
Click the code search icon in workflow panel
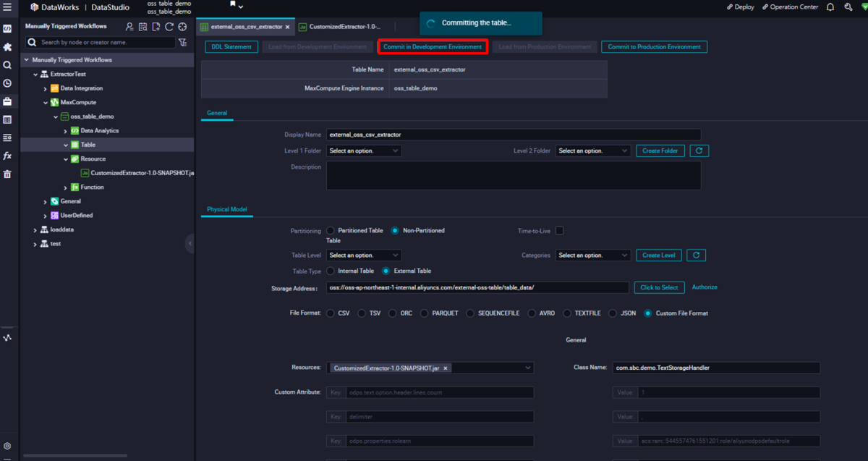tap(142, 27)
